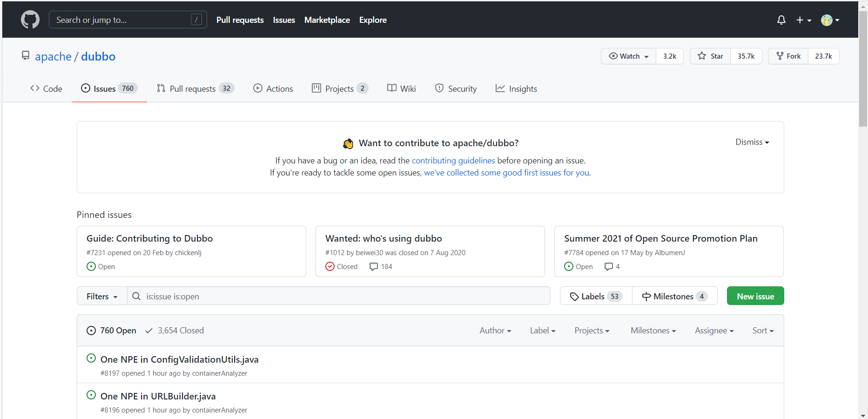
Task: Click the milestone signpost icon
Action: point(646,297)
